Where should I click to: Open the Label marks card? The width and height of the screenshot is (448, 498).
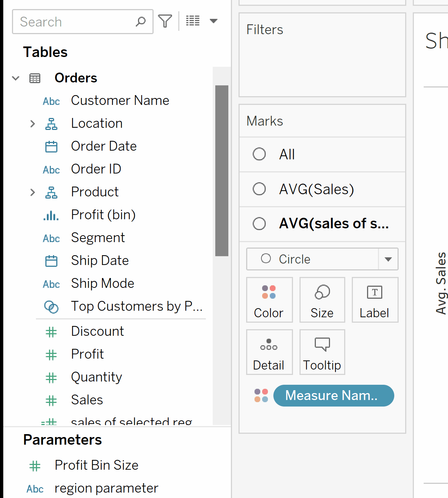(375, 300)
